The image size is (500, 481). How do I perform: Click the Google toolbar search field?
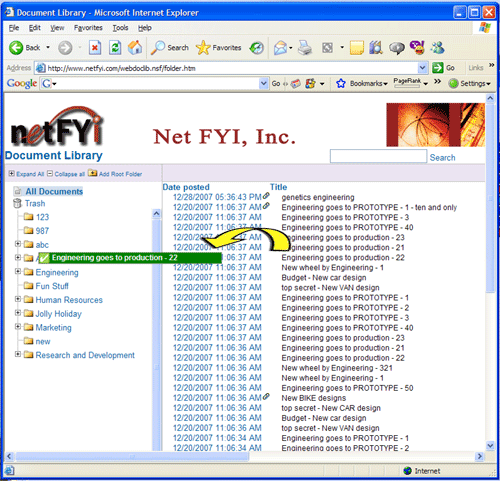coord(156,83)
